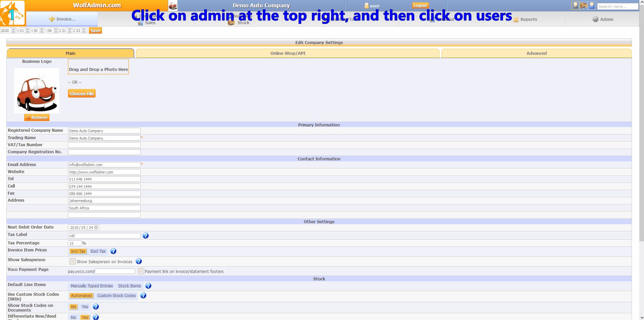Click the Email Address field

tap(104, 165)
